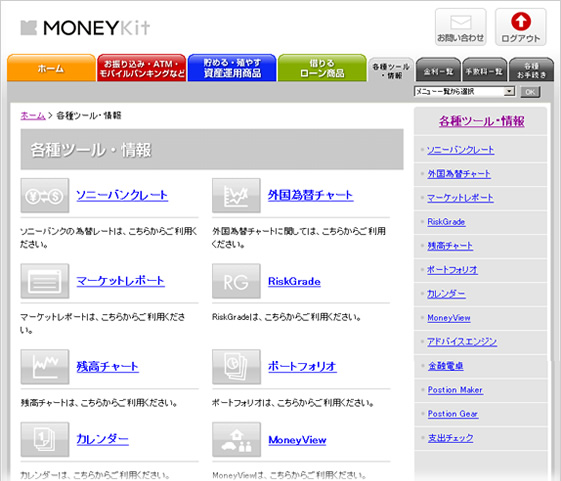Click the マーケットレポート document icon

[x=45, y=281]
